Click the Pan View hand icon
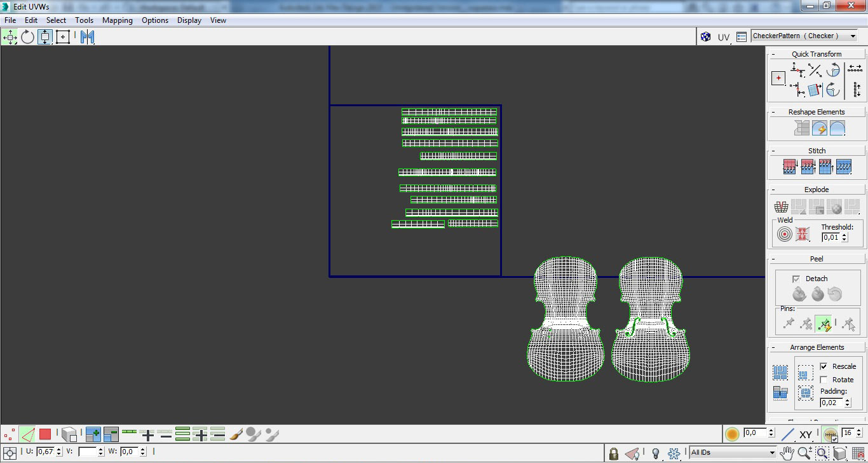 [x=787, y=453]
